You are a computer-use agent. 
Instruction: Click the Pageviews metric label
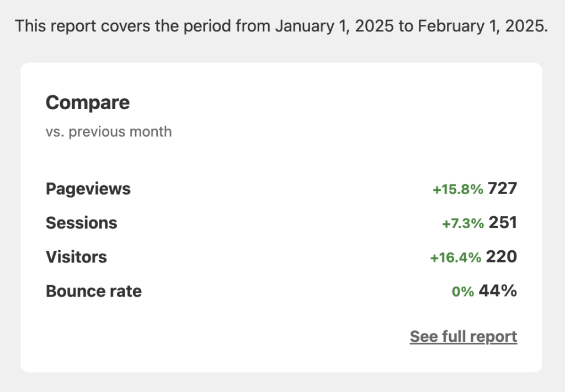point(88,189)
